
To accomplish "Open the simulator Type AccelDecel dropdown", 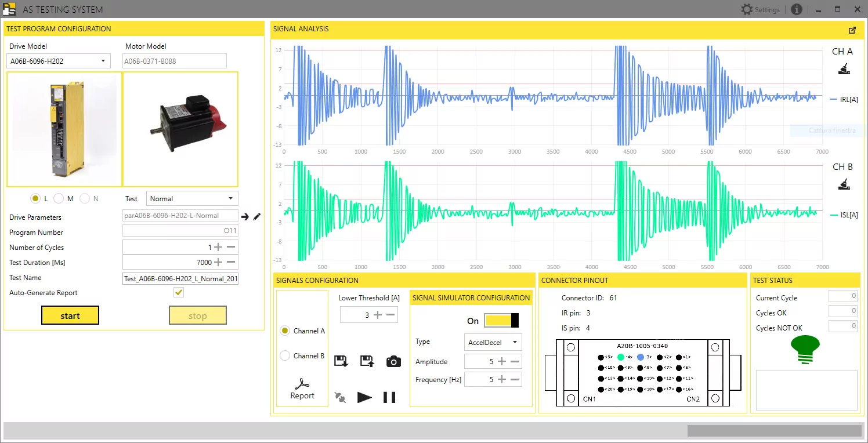I will [x=493, y=342].
